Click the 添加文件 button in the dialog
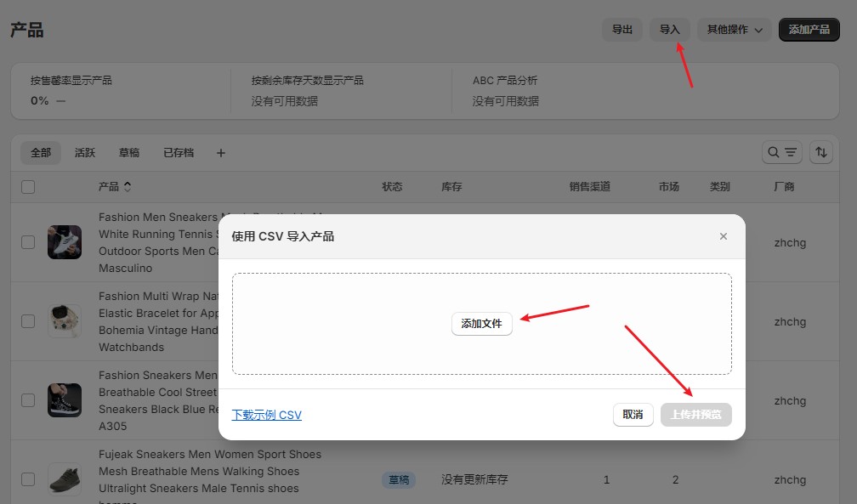 pos(481,324)
